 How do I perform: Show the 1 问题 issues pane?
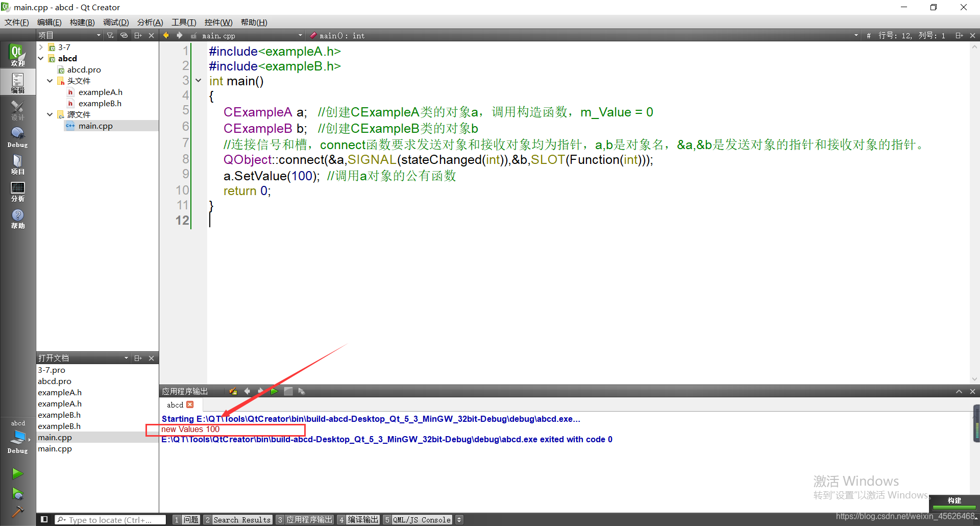point(186,519)
